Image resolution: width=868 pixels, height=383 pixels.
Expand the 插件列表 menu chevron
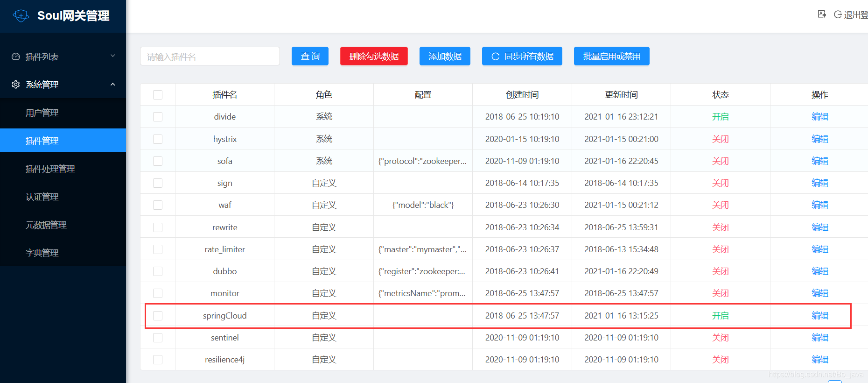pyautogui.click(x=112, y=56)
